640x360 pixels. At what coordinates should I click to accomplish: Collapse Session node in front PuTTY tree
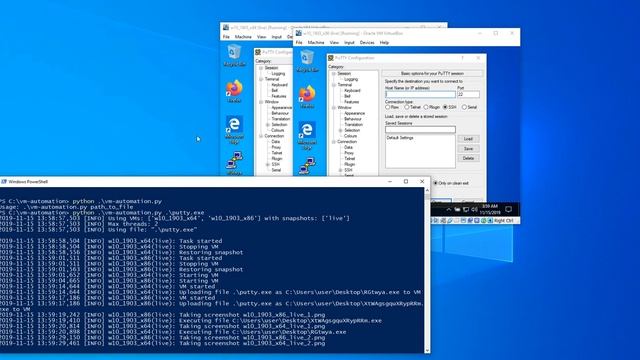coord(333,74)
